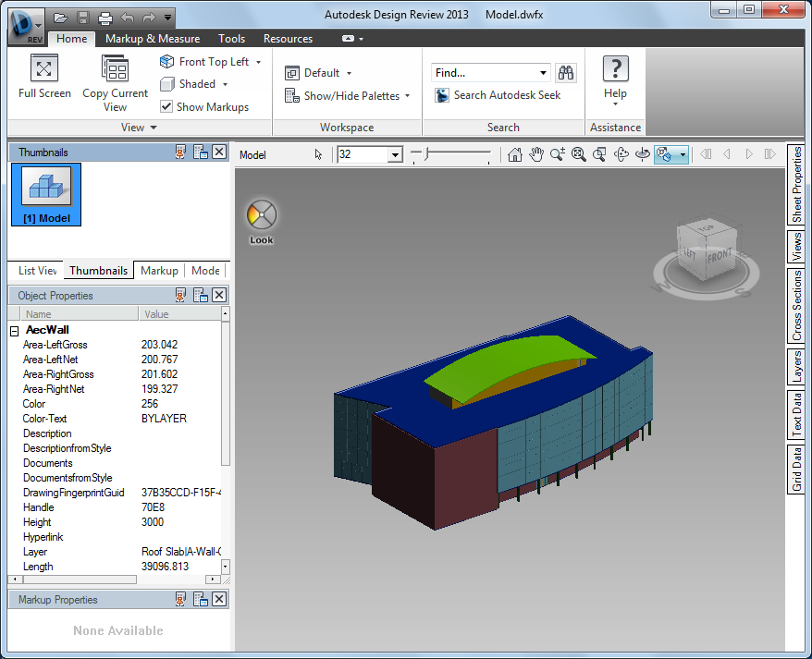
Task: Toggle docking of Markup Properties palette
Action: point(201,600)
